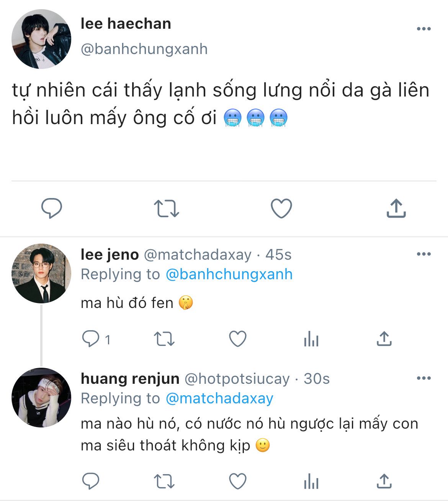Open huang renjun's profile avatar
Image resolution: width=448 pixels, height=501 pixels.
(41, 398)
